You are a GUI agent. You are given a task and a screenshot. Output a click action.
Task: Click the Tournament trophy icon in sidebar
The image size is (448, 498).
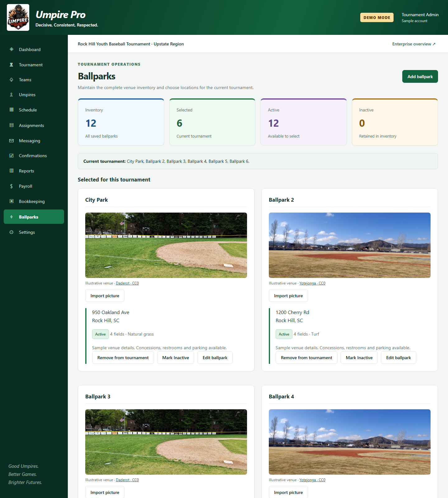(12, 65)
